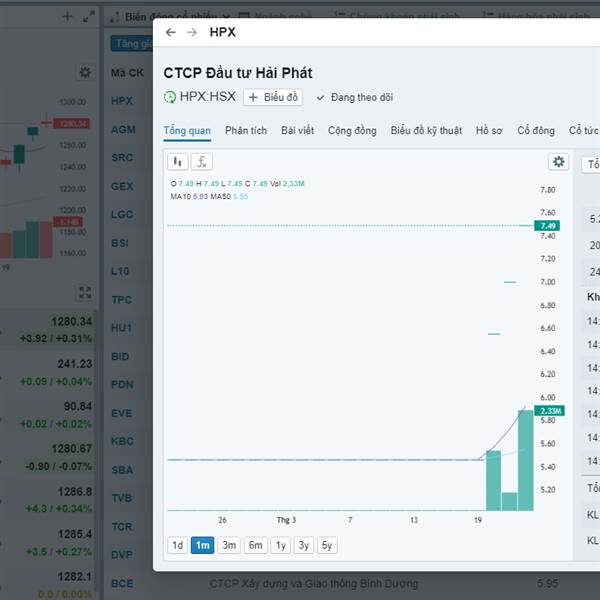
Task: Select the 5y time range
Action: [x=327, y=545]
